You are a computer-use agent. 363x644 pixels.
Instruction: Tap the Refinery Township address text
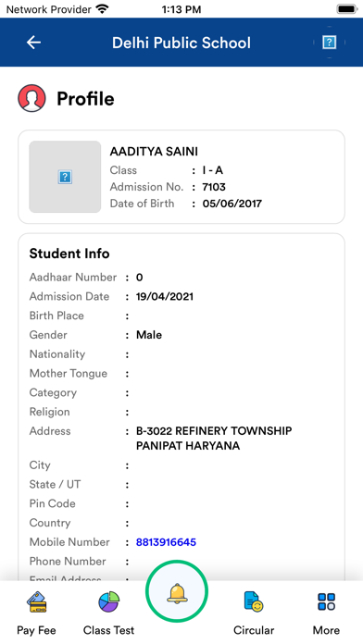(214, 439)
